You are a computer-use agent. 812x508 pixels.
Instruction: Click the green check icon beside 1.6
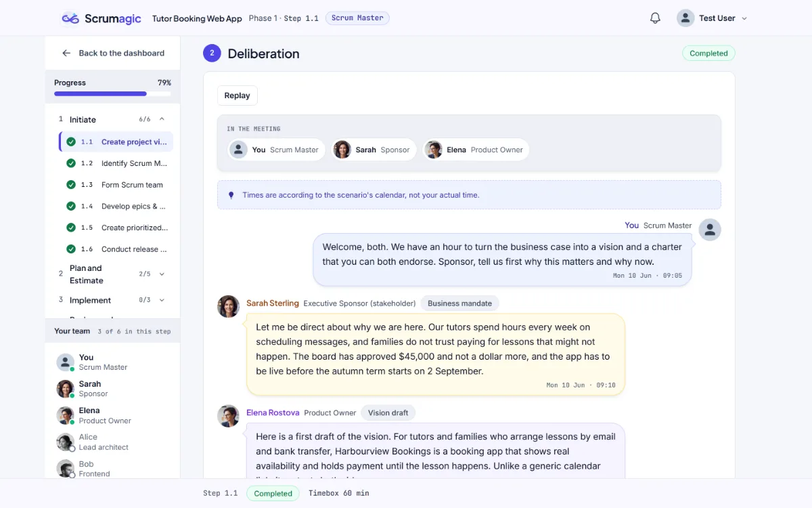pos(71,249)
